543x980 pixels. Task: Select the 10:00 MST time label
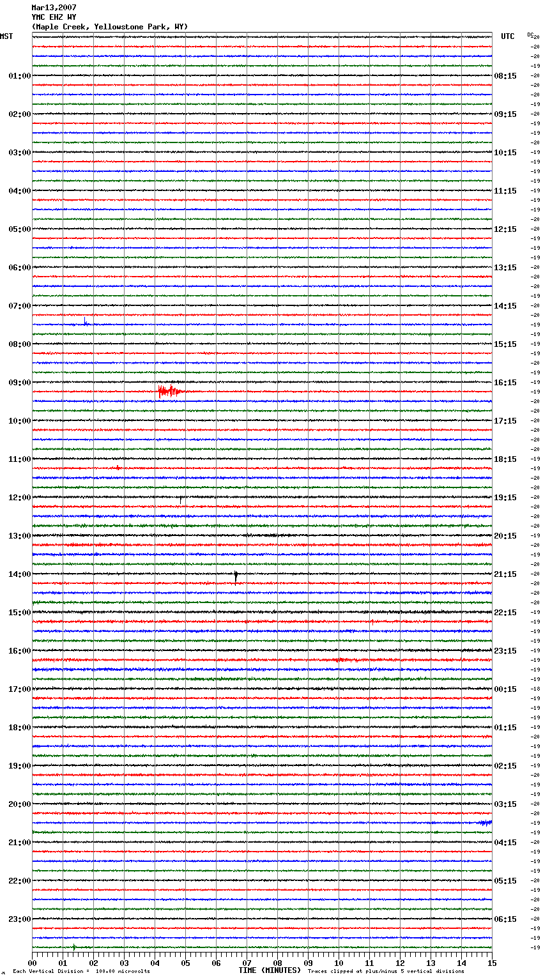click(x=20, y=421)
